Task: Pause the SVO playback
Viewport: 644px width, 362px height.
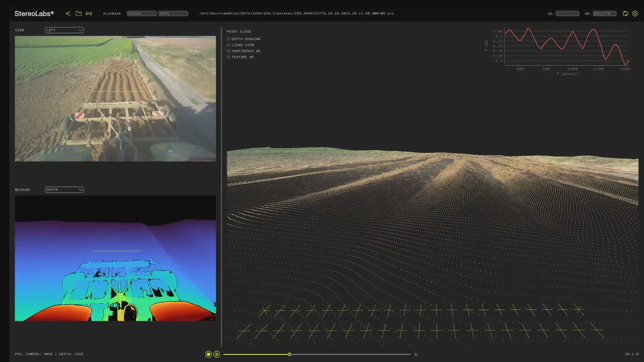Action: coord(217,354)
